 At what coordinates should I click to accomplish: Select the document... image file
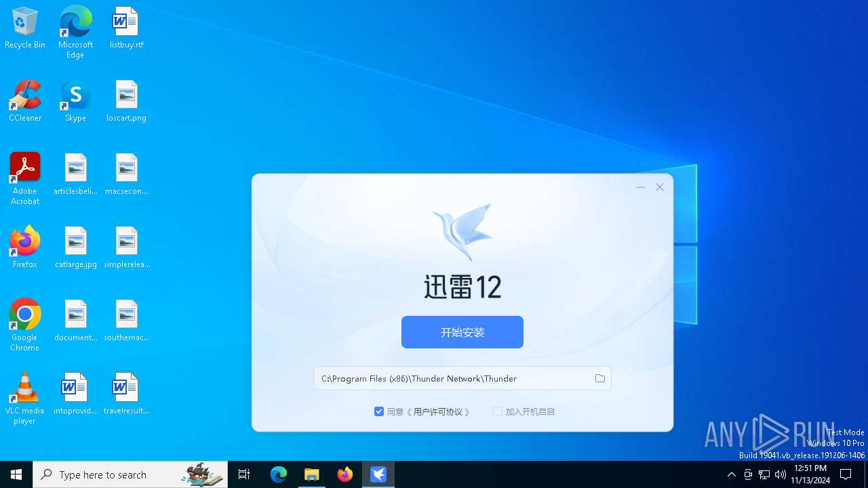(75, 321)
